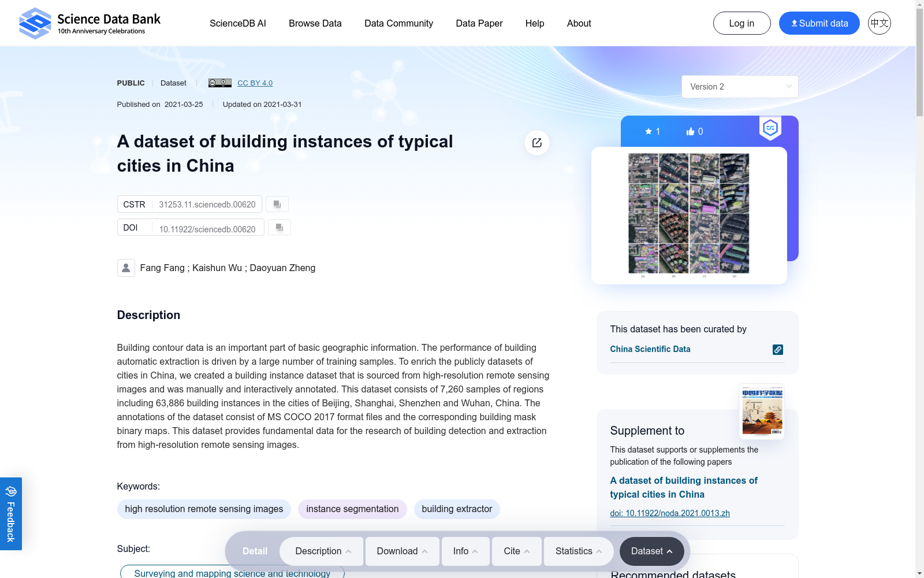
Task: Open the dataset preview thumbnail
Action: pyautogui.click(x=688, y=215)
